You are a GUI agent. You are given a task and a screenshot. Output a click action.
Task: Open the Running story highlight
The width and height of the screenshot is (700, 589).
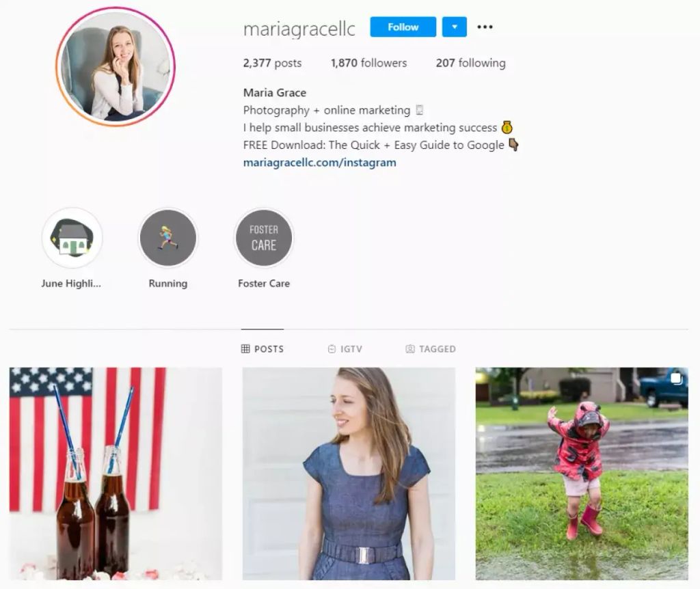168,238
